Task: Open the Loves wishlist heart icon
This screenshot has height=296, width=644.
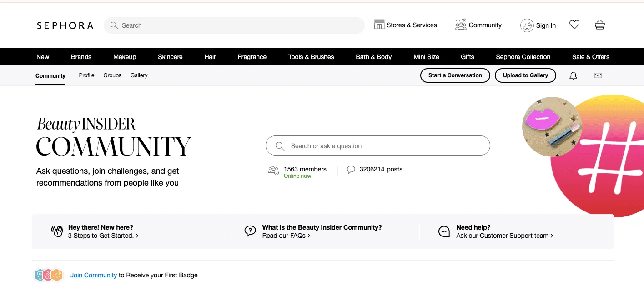Action: [x=574, y=25]
